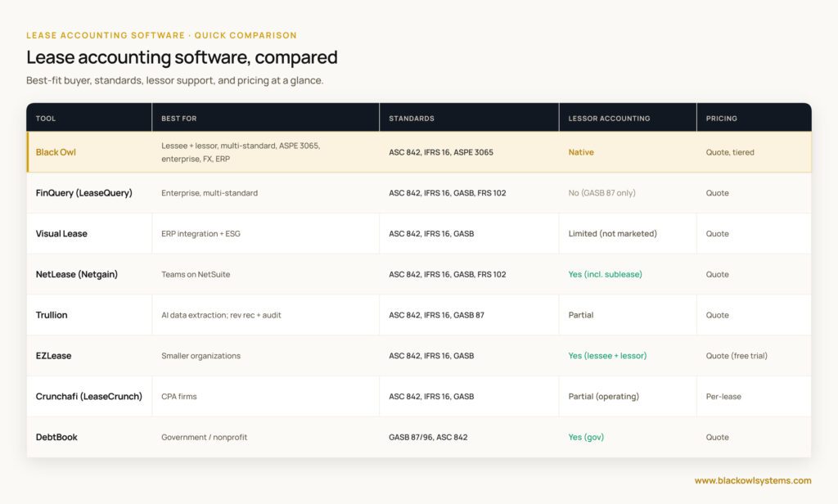Select Crunchafi (LeaseCrunch) tool name
This screenshot has height=504, width=838.
[x=88, y=396]
